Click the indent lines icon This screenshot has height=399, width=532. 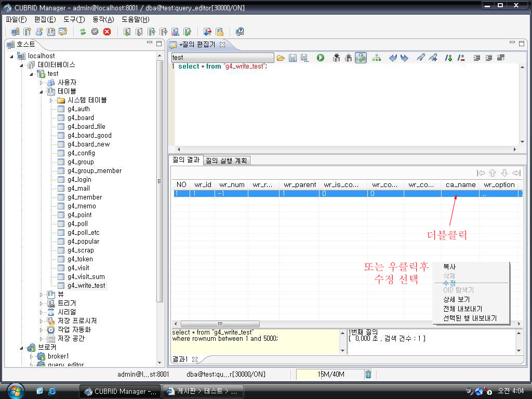point(477,58)
